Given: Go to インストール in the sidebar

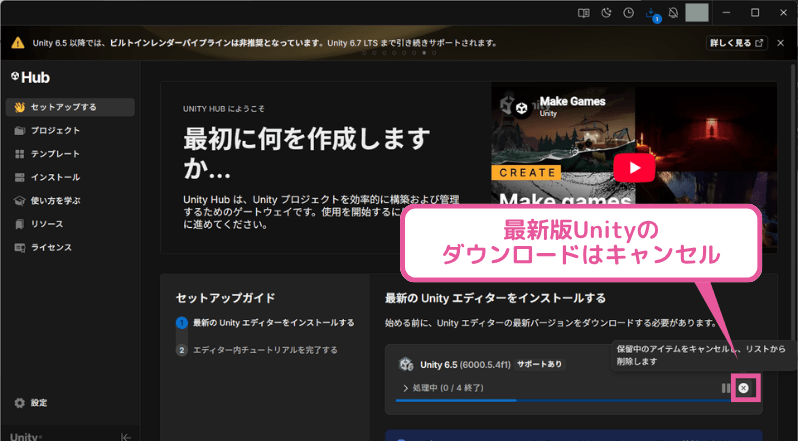Looking at the screenshot, I should (70, 178).
